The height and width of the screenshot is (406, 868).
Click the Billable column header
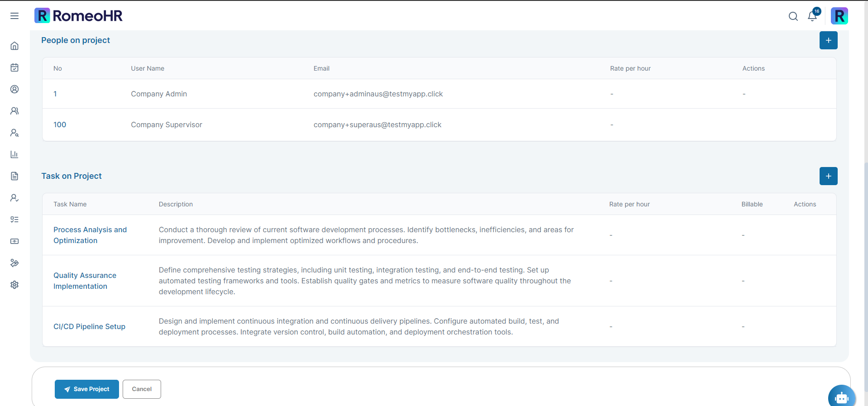(x=752, y=204)
